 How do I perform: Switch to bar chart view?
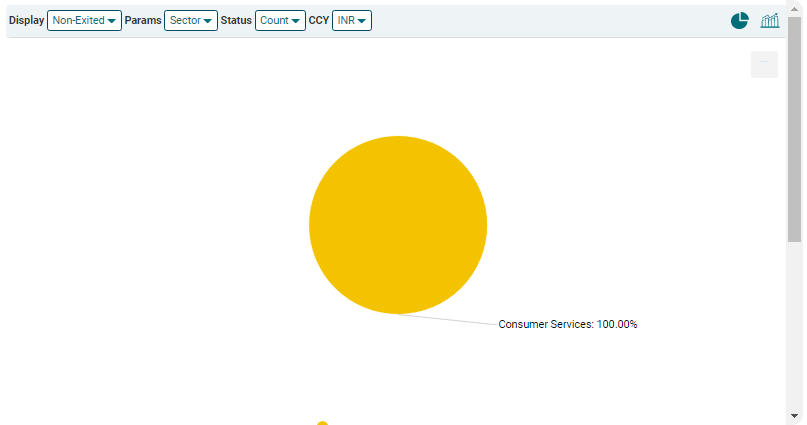pos(769,21)
